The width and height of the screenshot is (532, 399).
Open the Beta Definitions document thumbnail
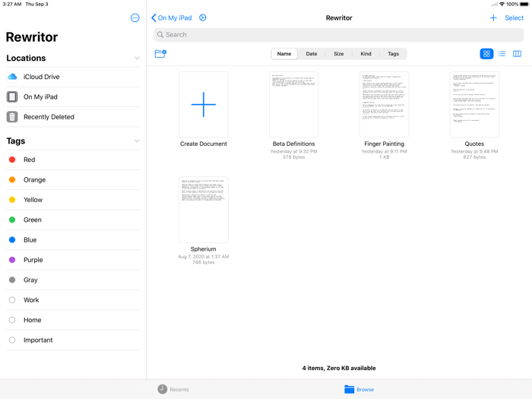(294, 105)
